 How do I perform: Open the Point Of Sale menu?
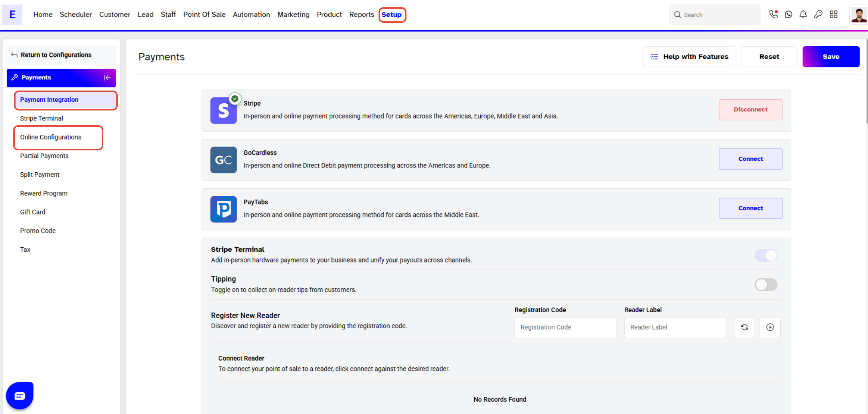click(204, 14)
